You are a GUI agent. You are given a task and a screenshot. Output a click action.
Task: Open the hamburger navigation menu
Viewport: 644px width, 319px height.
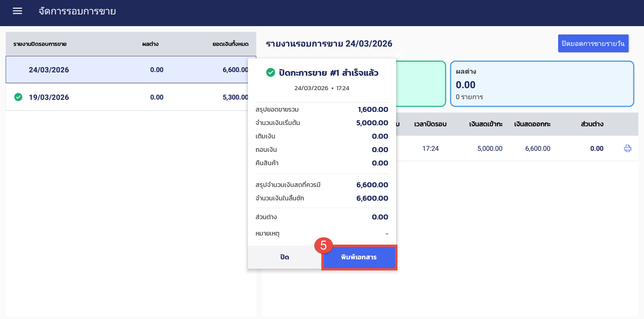[17, 11]
